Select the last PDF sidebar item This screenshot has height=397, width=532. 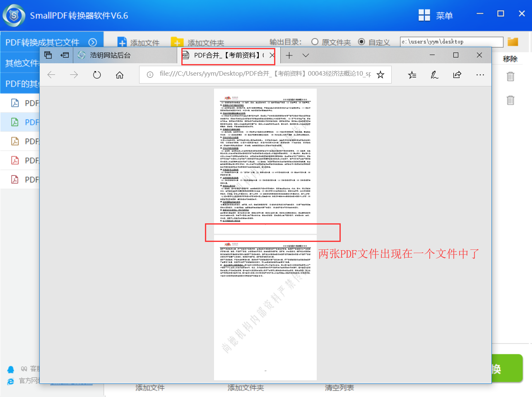[20, 179]
